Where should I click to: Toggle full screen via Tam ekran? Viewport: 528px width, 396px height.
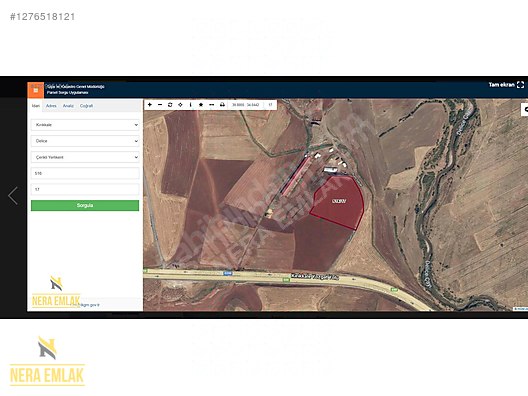pos(506,85)
